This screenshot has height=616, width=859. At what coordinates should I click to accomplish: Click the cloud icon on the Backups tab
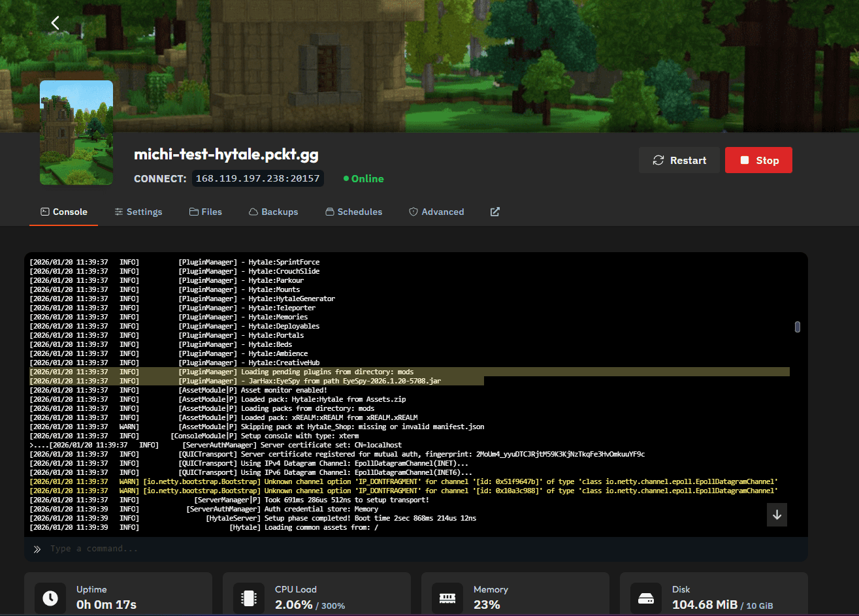(252, 211)
